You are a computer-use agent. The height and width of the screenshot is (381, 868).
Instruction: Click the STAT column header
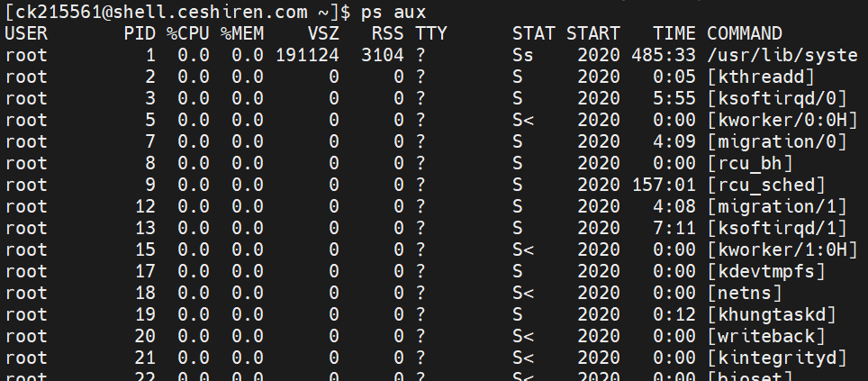[x=534, y=33]
